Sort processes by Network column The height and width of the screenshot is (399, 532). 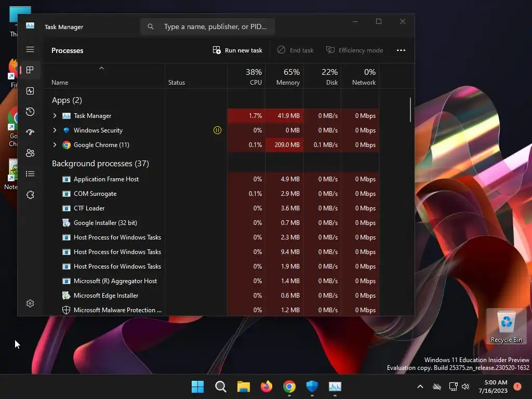[360, 76]
